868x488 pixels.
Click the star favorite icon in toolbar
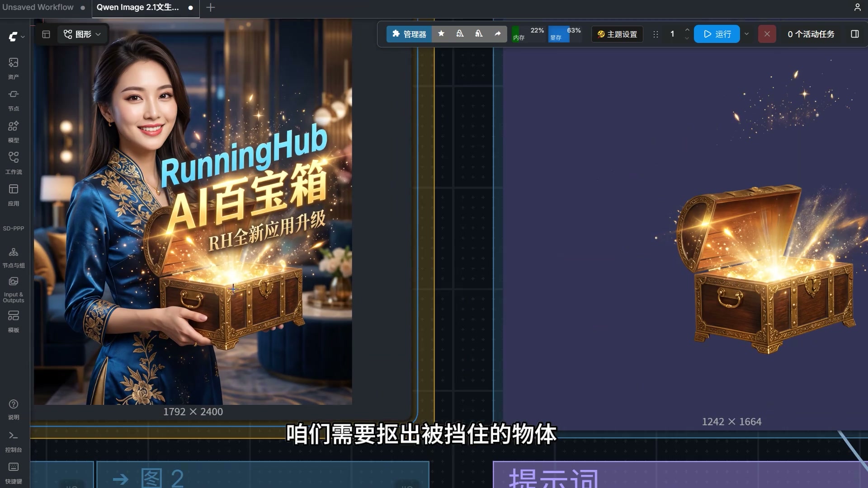pos(441,34)
